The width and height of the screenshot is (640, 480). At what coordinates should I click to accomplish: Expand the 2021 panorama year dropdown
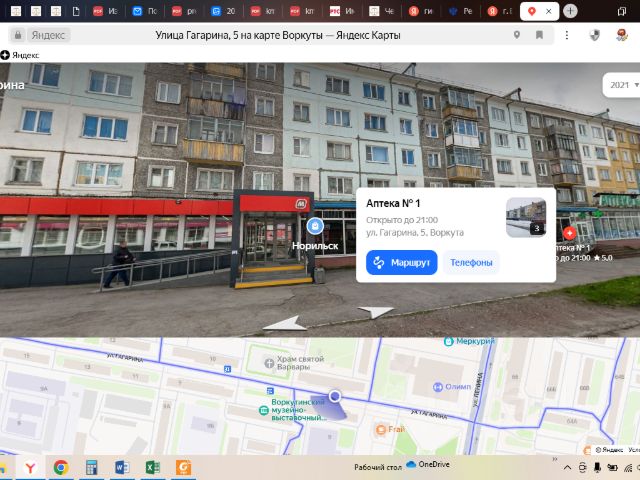622,85
